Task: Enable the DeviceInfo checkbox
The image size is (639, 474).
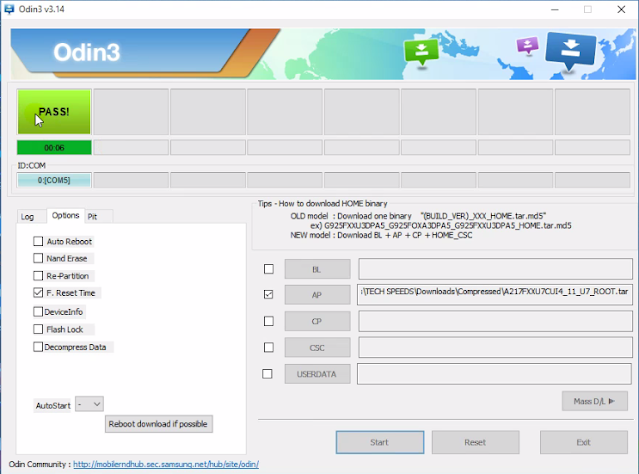Action: [38, 312]
